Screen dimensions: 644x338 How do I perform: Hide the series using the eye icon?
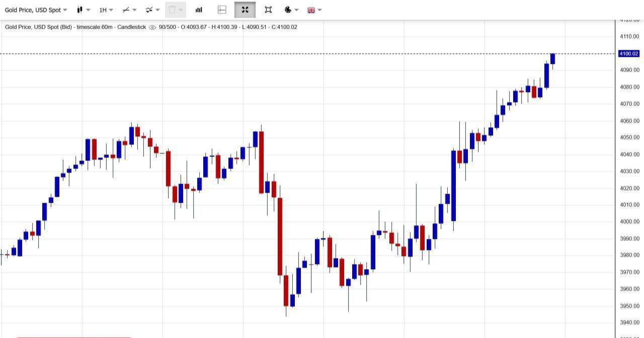pos(152,27)
